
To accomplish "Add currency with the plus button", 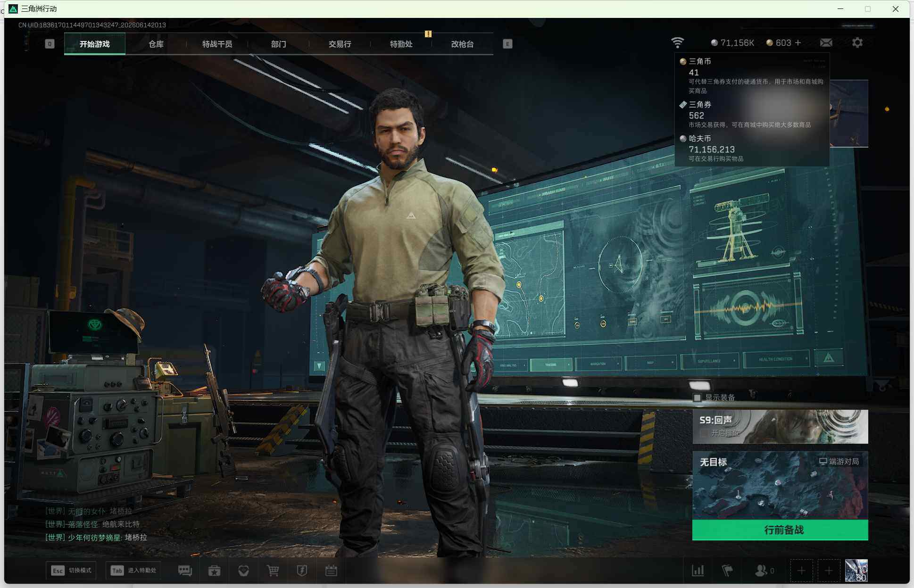I will point(798,43).
